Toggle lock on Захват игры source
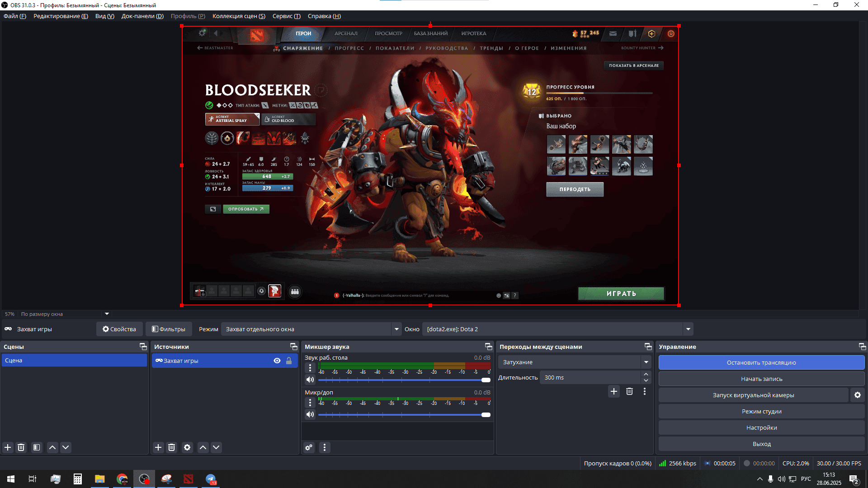Viewport: 868px width, 488px height. coord(289,361)
